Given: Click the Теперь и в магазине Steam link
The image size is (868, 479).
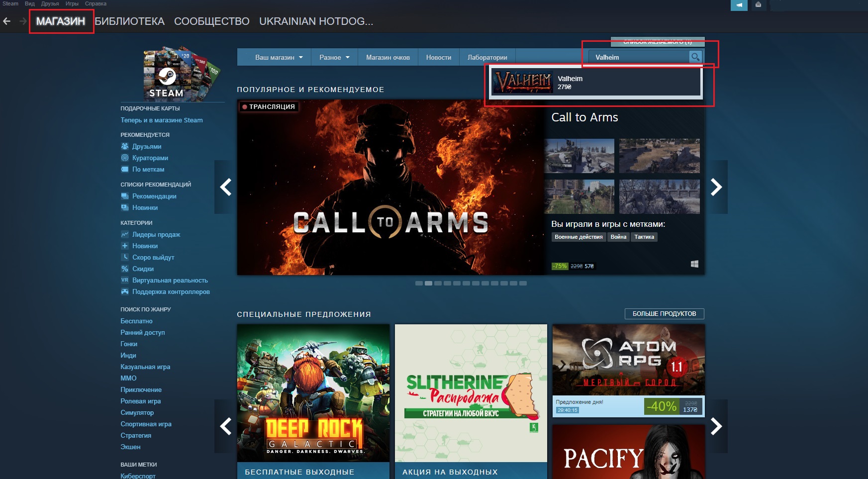Looking at the screenshot, I should (162, 120).
